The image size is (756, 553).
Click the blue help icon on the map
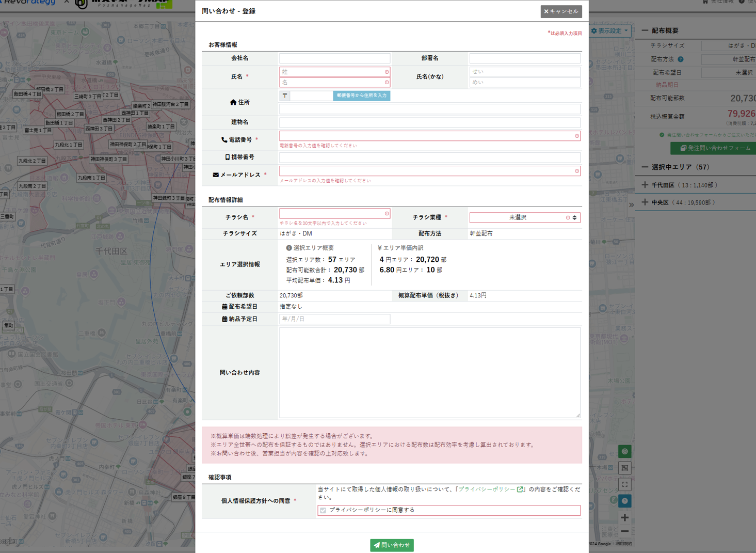pos(624,501)
